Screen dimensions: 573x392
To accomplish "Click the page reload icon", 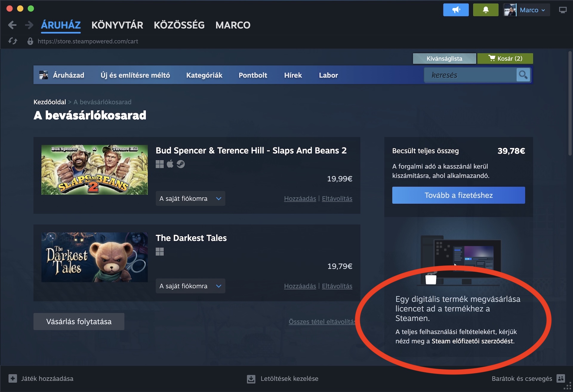I will click(x=13, y=41).
